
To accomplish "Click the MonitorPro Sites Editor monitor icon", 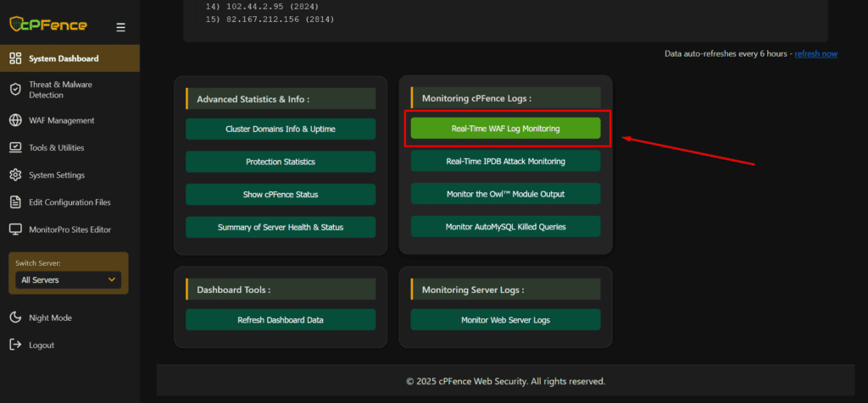I will (x=14, y=229).
